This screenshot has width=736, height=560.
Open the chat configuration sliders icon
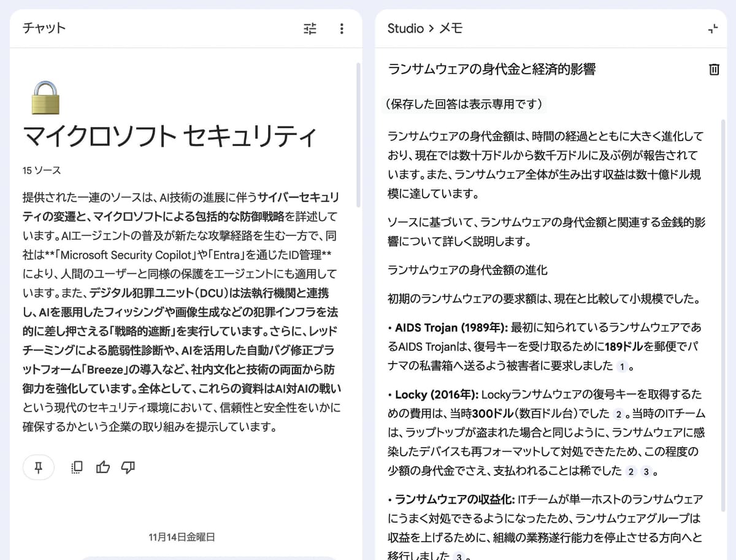click(x=310, y=28)
